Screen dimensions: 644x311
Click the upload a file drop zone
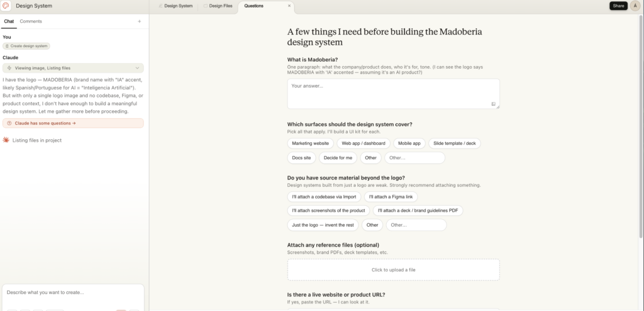point(393,269)
